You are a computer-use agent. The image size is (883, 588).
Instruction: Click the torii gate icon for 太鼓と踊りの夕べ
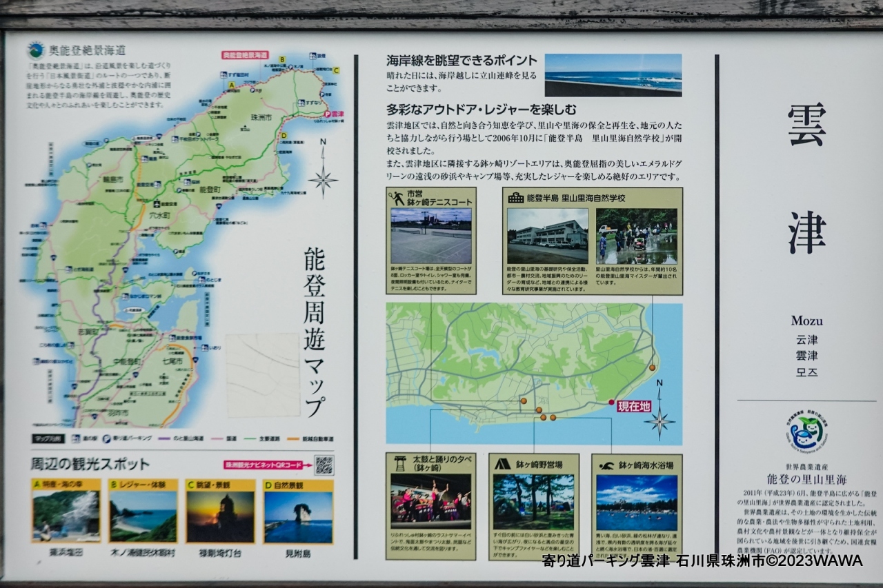[x=399, y=463]
